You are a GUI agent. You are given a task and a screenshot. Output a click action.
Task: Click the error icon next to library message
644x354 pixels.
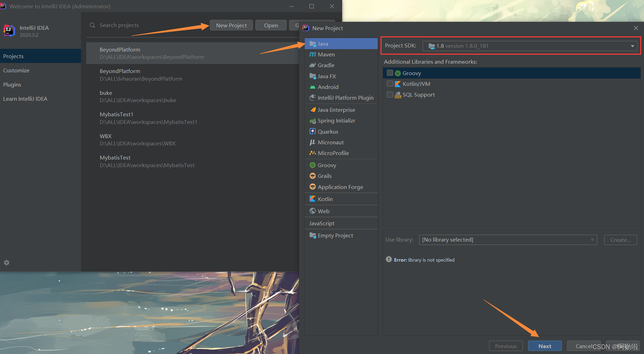coord(389,260)
